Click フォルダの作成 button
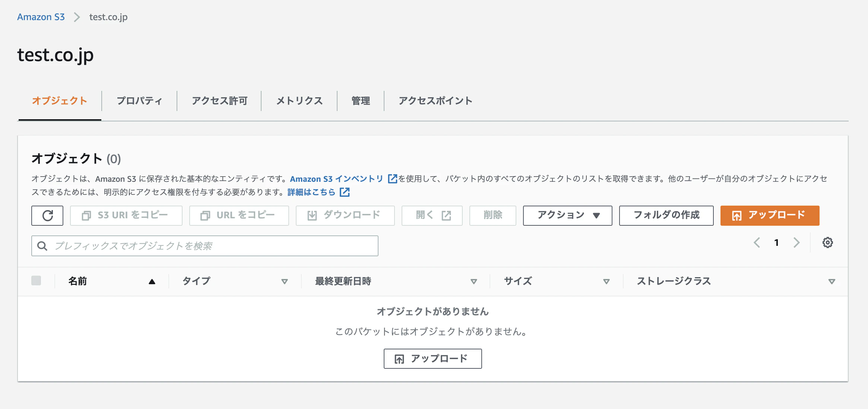The image size is (868, 409). click(x=666, y=216)
